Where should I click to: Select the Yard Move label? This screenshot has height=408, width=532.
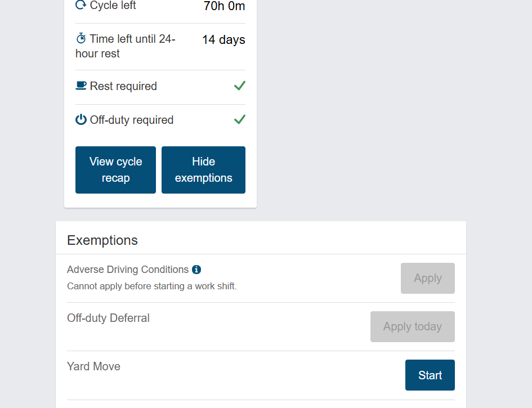coord(93,366)
